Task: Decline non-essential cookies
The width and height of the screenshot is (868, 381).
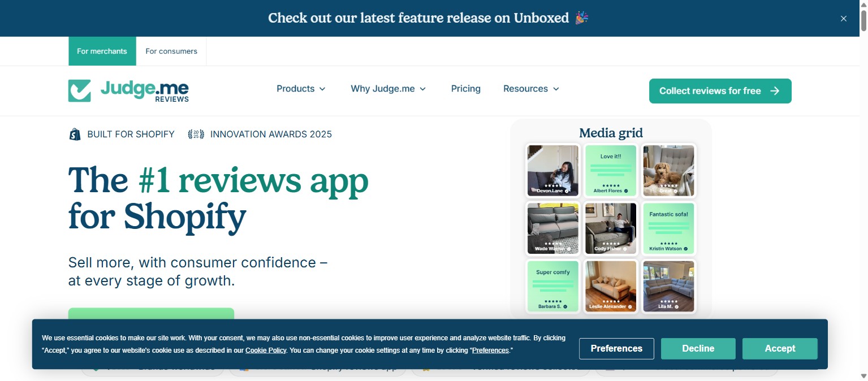Action: (698, 349)
